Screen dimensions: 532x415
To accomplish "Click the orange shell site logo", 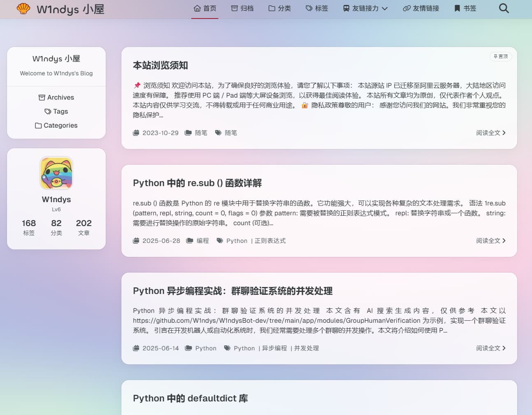I will click(23, 9).
